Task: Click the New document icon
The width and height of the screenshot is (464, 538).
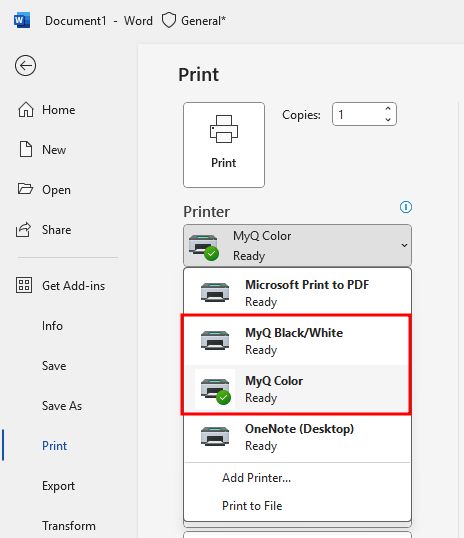Action: 26,149
